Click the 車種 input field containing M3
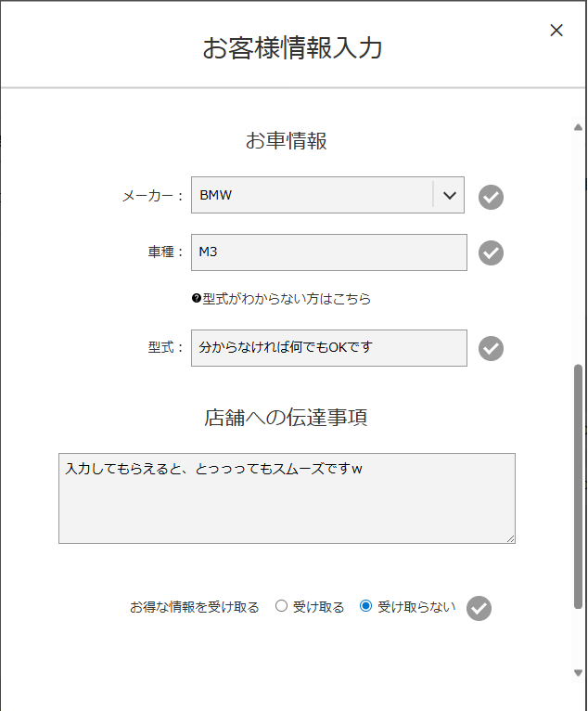Viewport: 588px width, 711px height. click(x=328, y=252)
